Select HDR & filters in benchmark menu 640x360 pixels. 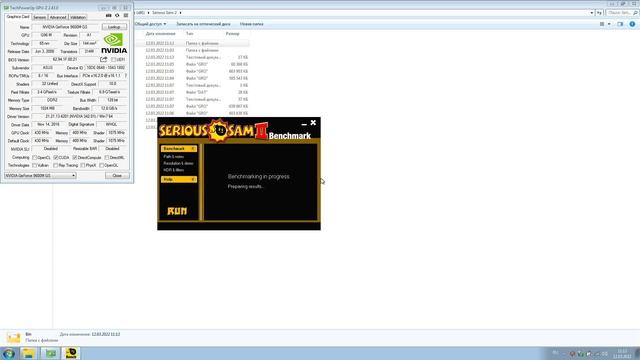tap(173, 170)
